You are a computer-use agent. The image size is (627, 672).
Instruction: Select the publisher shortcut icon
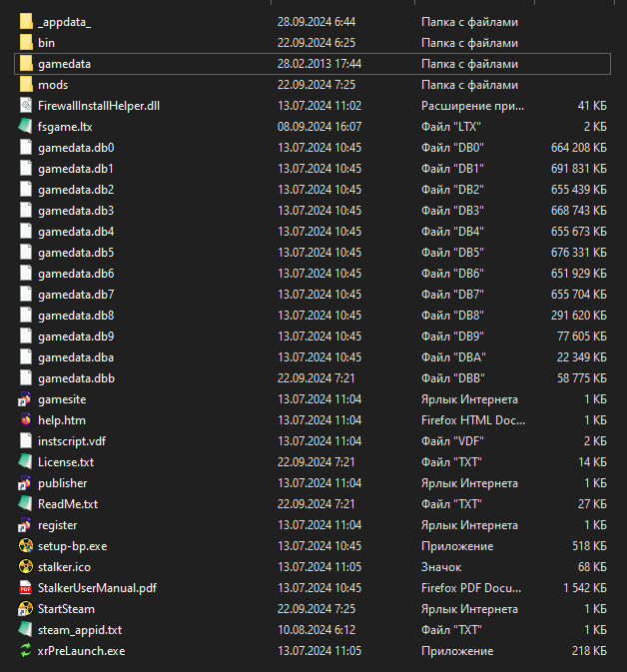[25, 483]
